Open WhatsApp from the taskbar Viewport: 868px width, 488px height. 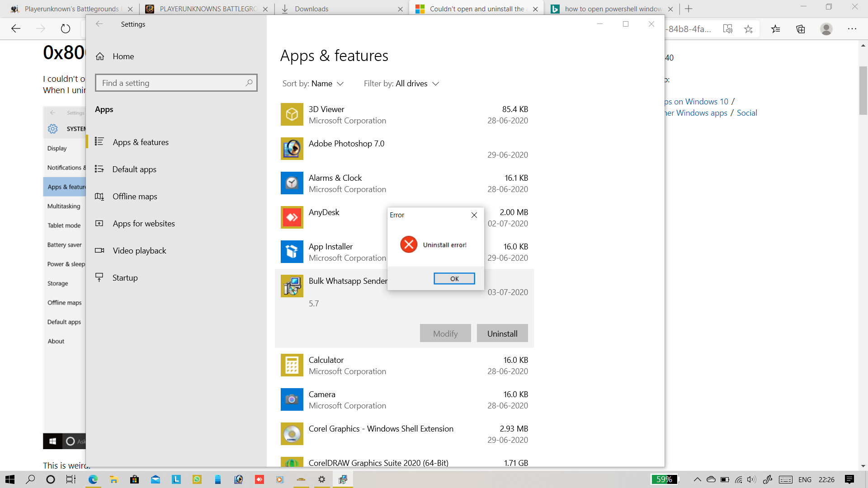pyautogui.click(x=197, y=479)
